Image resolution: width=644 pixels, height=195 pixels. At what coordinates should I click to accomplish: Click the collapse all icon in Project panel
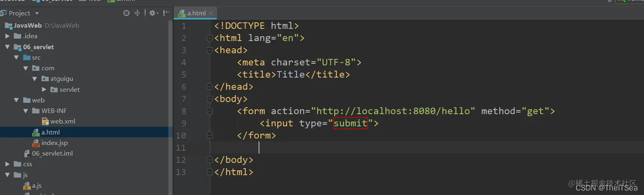click(137, 13)
